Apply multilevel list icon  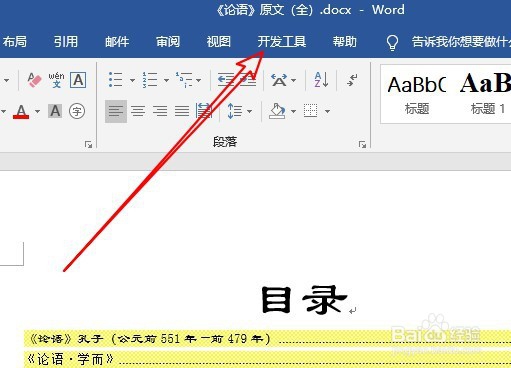(184, 80)
